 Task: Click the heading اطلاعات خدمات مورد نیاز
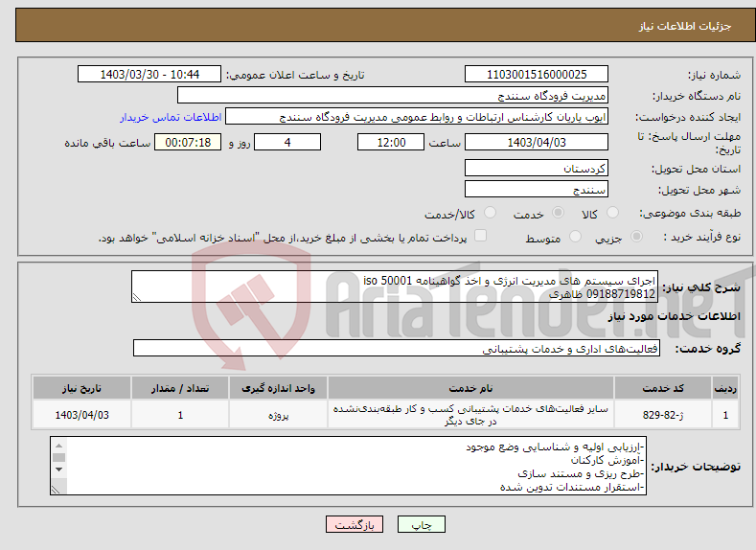tap(674, 316)
